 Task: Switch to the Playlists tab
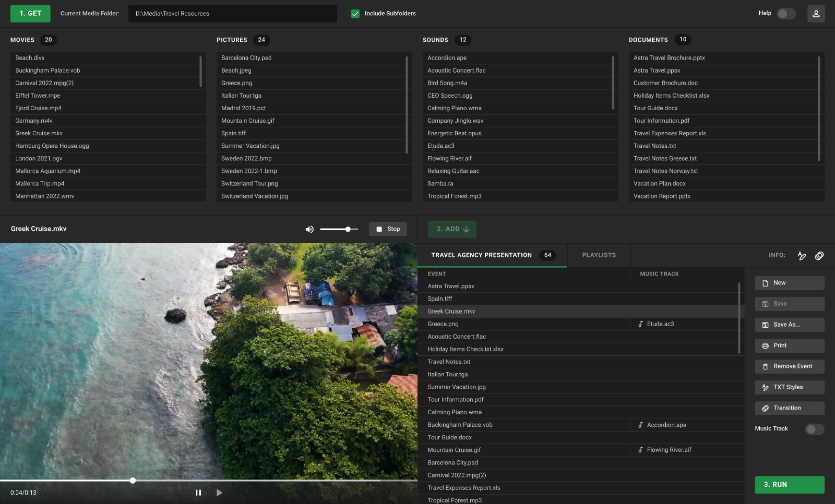click(x=599, y=255)
